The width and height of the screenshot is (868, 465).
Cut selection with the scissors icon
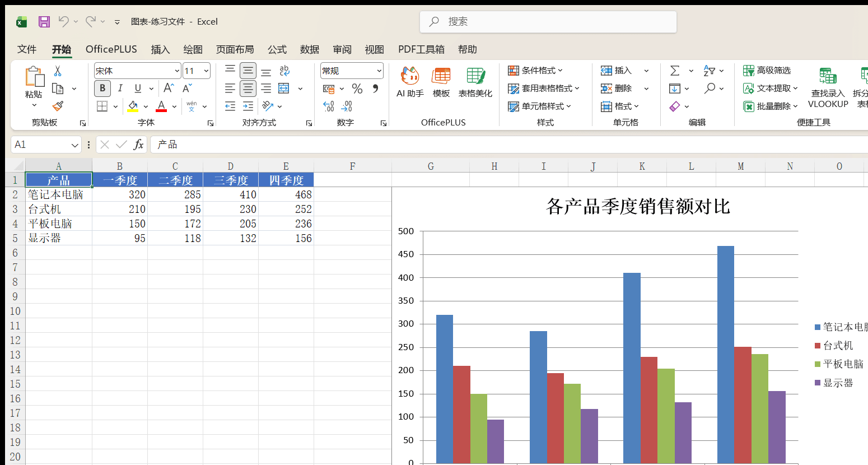click(x=57, y=71)
